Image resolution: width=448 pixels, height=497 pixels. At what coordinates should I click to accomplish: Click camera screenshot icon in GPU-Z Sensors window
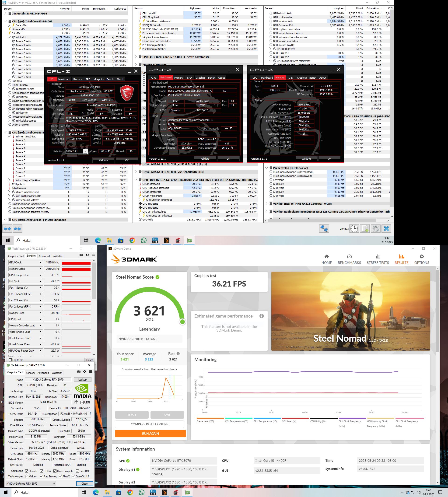pos(81,255)
